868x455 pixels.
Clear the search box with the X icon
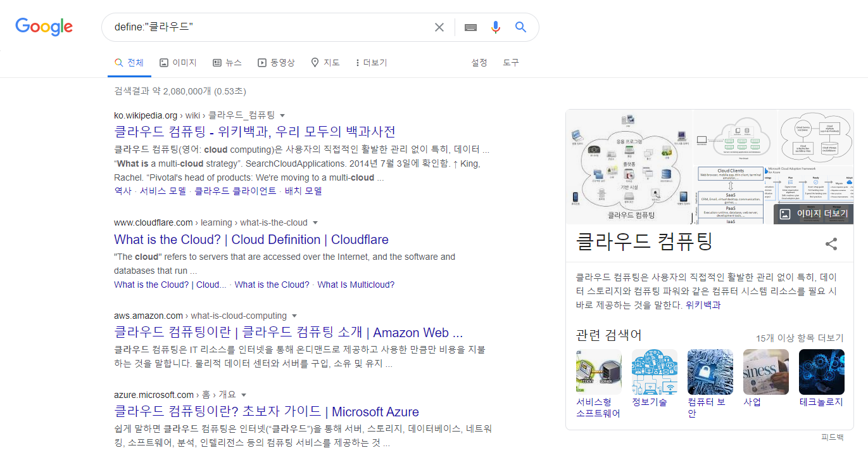click(x=439, y=27)
